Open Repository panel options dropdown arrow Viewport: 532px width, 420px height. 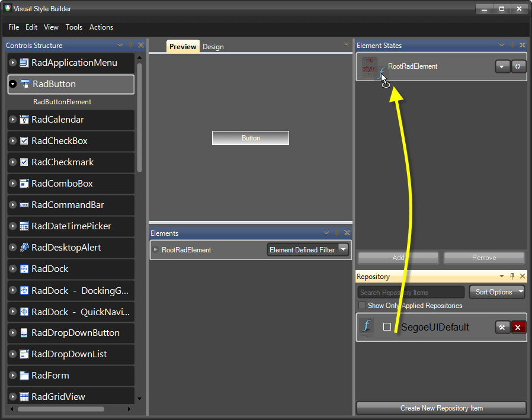coord(502,276)
